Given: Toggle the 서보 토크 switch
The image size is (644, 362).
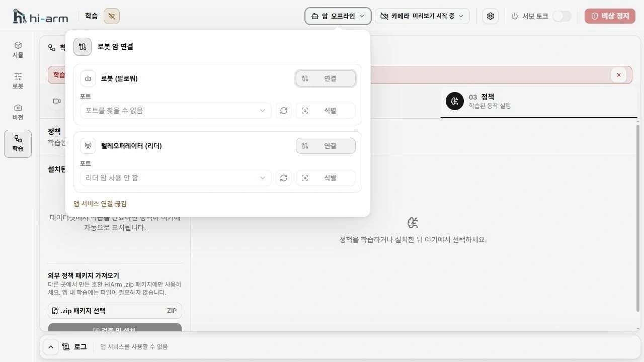Looking at the screenshot, I should [561, 16].
